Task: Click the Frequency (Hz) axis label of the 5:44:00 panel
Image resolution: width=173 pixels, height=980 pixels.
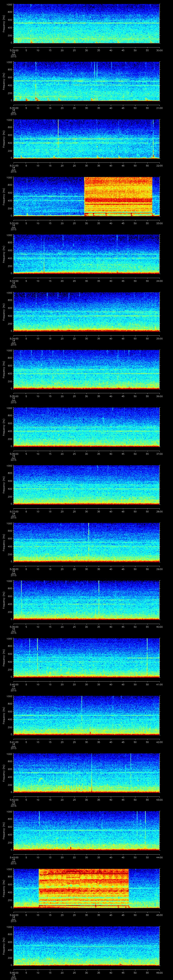Action: point(4,888)
